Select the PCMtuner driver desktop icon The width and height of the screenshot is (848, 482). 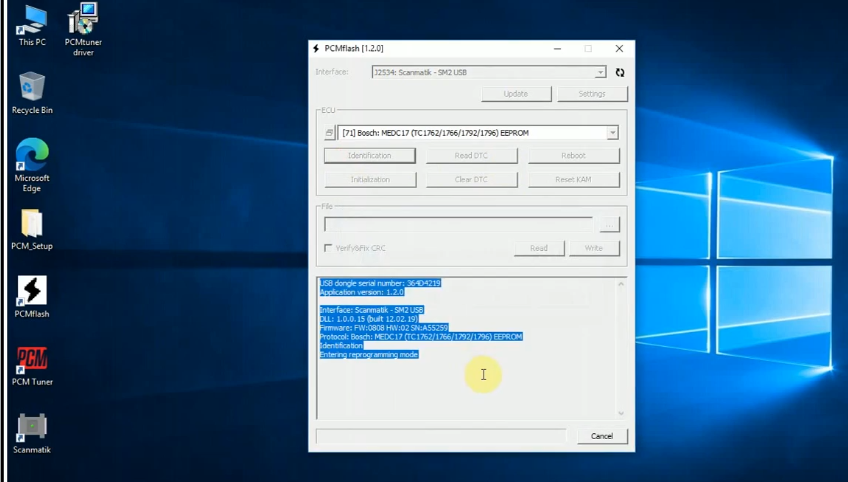coord(83,30)
